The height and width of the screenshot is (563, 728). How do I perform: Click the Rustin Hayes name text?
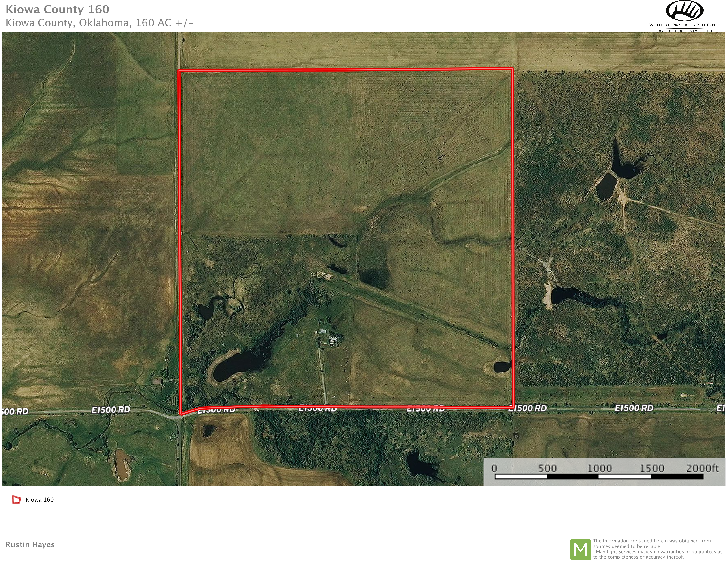click(x=30, y=544)
